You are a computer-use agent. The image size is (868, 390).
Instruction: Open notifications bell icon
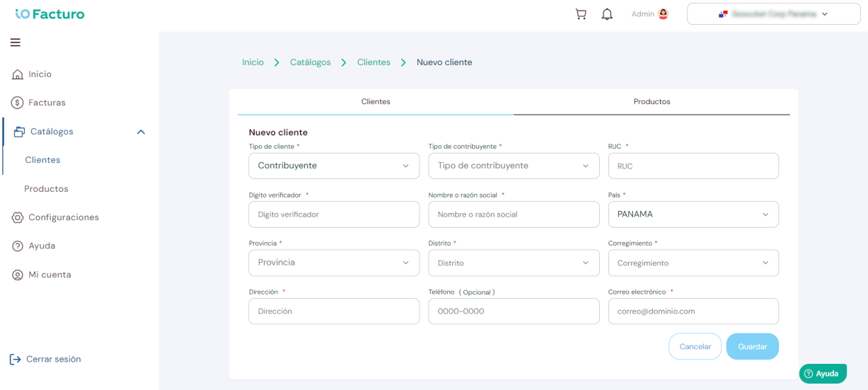coord(607,14)
